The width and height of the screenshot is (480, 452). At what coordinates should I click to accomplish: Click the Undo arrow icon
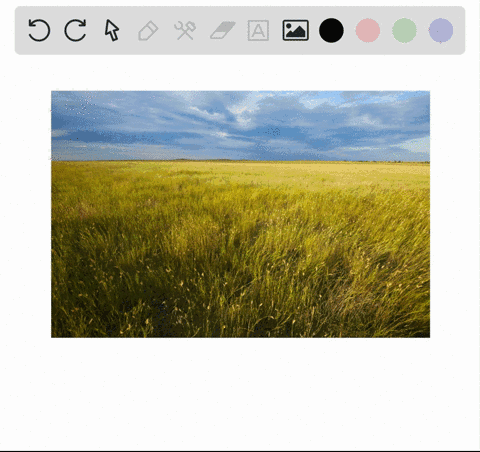pyautogui.click(x=39, y=30)
